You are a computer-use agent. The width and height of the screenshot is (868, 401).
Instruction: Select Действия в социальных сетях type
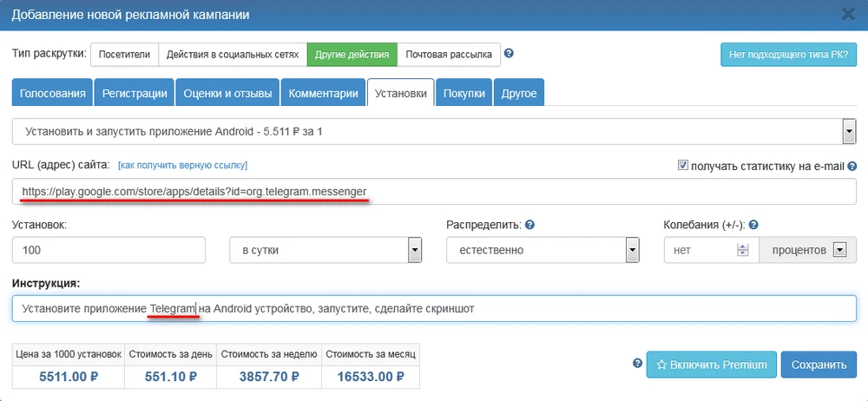click(233, 54)
